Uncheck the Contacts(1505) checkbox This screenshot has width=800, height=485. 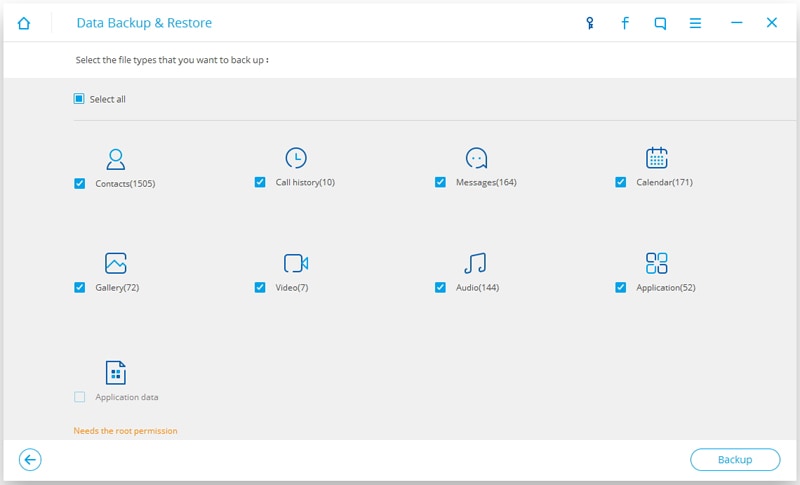[x=80, y=183]
